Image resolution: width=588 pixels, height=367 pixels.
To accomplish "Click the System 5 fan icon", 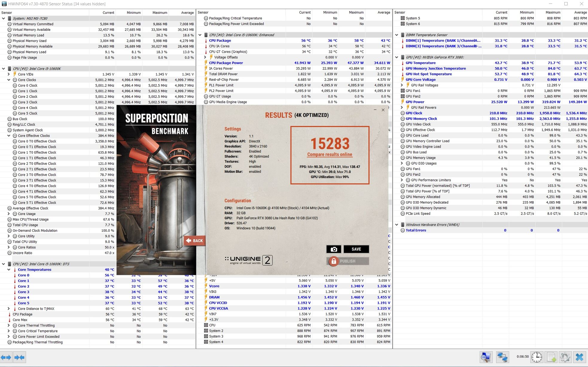I will click(x=403, y=18).
